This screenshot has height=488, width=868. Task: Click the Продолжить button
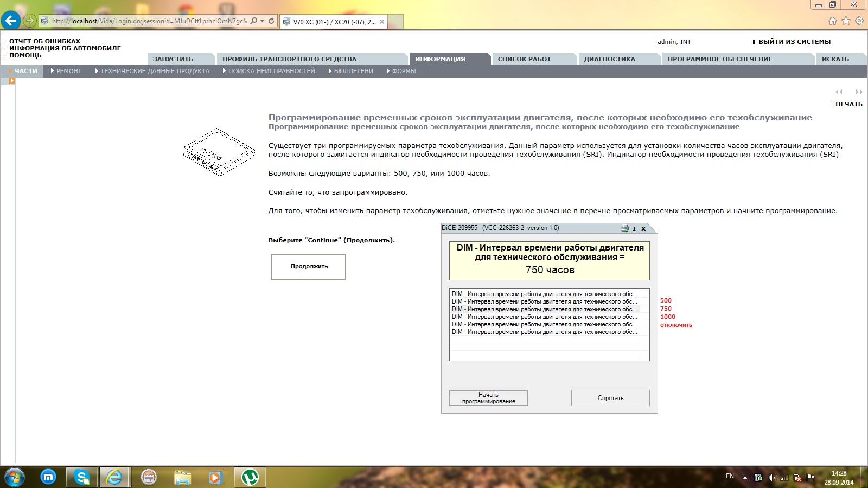tap(308, 267)
